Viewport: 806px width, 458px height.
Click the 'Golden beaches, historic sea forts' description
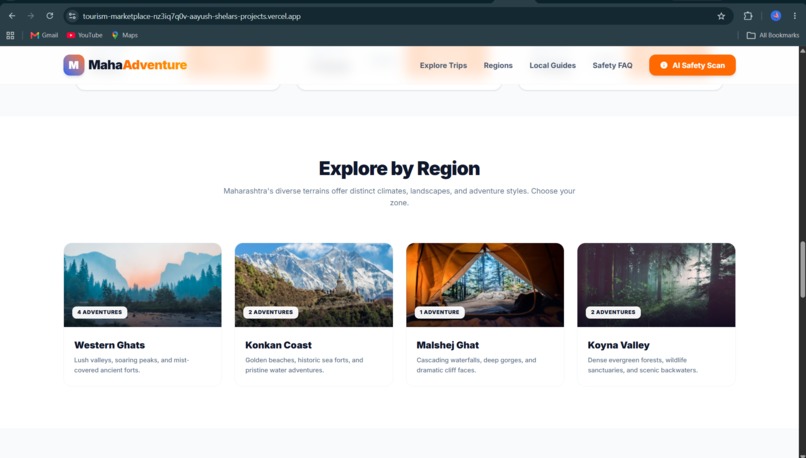pyautogui.click(x=304, y=365)
